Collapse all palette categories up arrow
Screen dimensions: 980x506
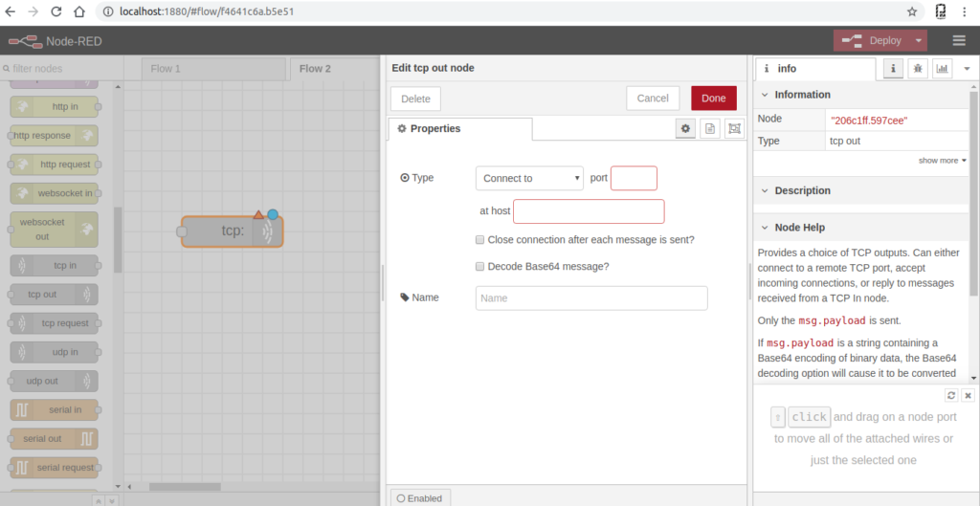pos(98,500)
